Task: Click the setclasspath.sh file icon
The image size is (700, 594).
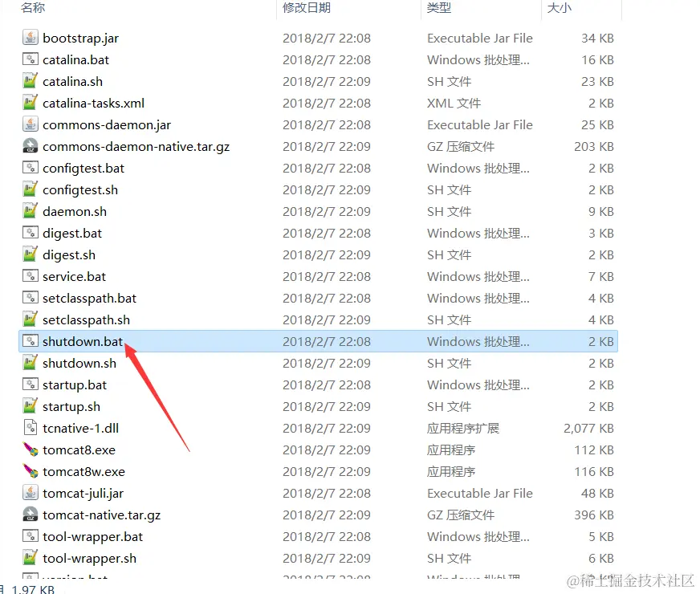Action: click(30, 319)
